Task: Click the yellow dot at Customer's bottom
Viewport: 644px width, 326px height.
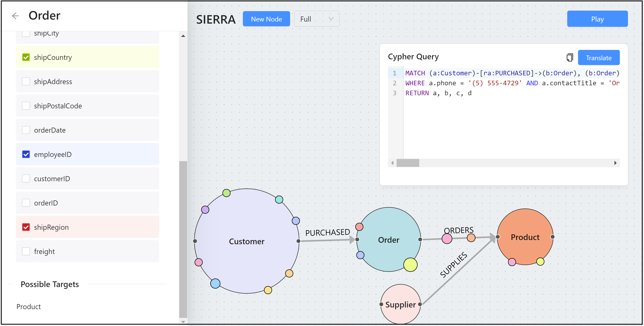Action: coord(268,290)
